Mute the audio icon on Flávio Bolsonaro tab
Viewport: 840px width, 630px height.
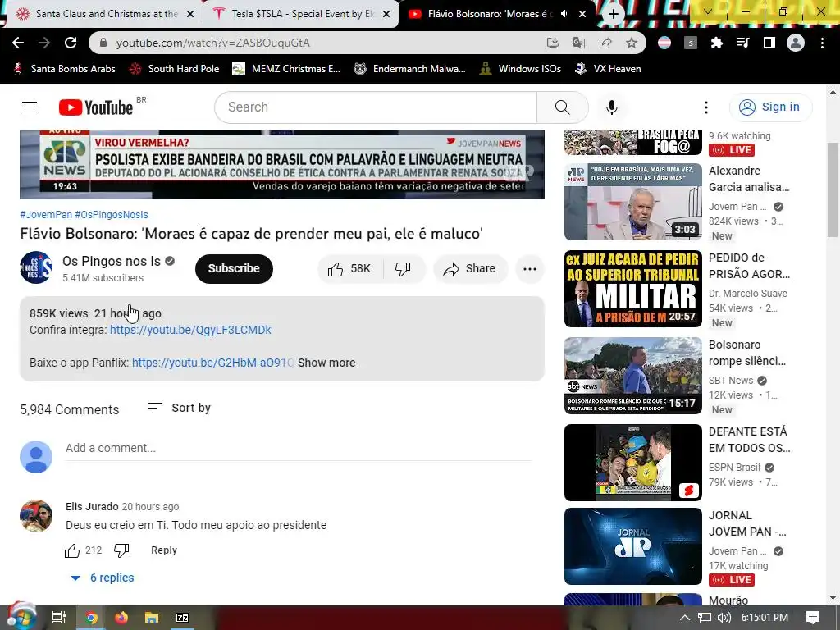[x=564, y=14]
